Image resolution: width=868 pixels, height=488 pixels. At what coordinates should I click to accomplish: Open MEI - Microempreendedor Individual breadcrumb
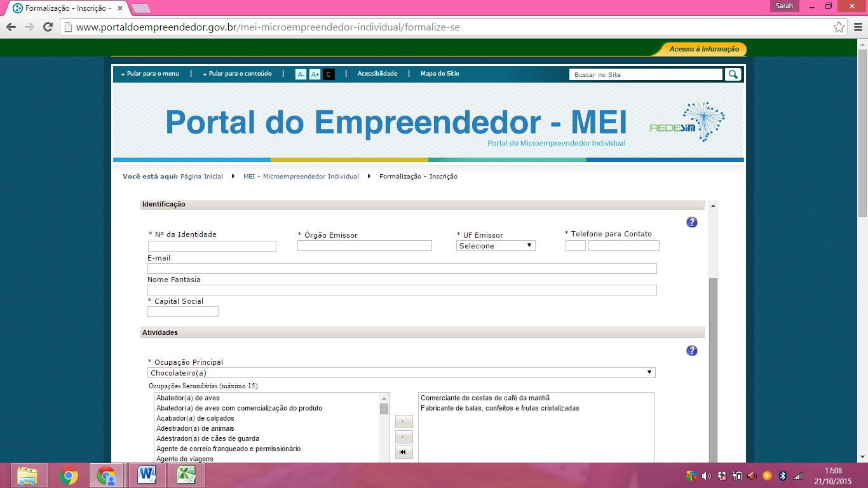[x=301, y=177]
